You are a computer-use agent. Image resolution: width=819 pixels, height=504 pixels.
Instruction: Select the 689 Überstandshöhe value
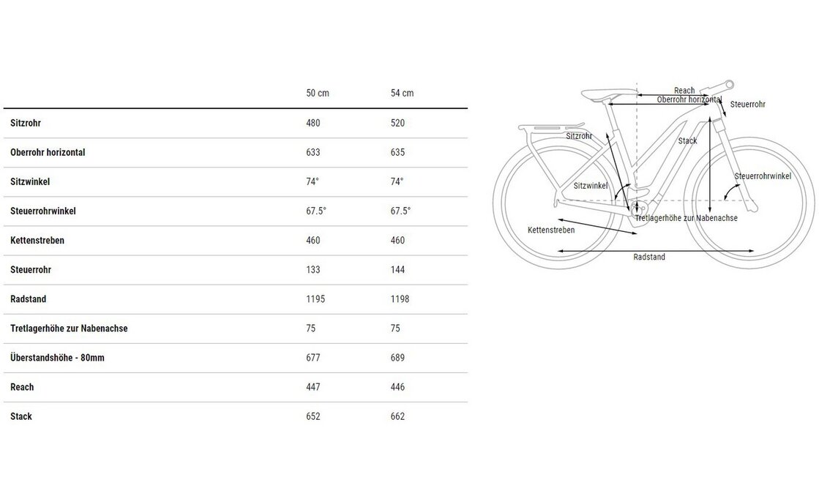click(x=397, y=358)
